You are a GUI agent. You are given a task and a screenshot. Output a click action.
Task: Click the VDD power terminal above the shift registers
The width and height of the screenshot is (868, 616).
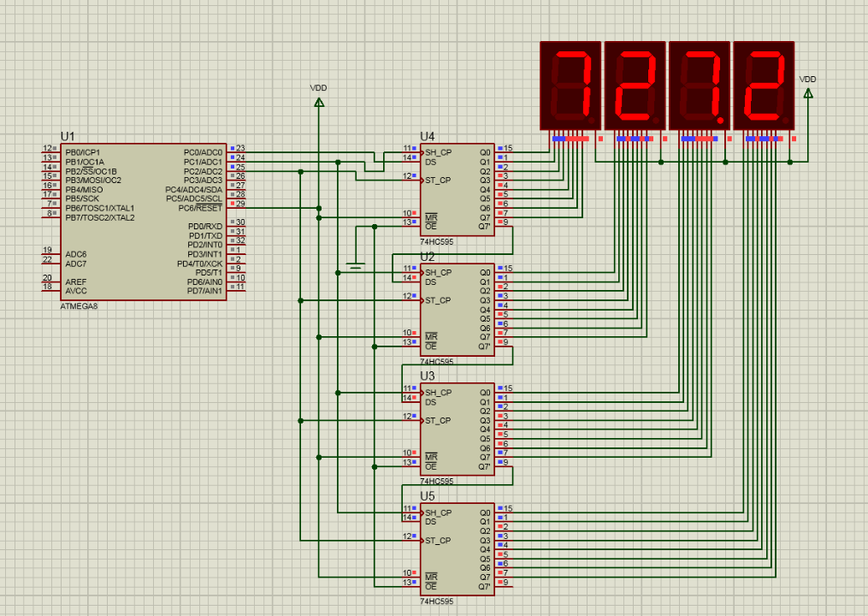pyautogui.click(x=319, y=102)
